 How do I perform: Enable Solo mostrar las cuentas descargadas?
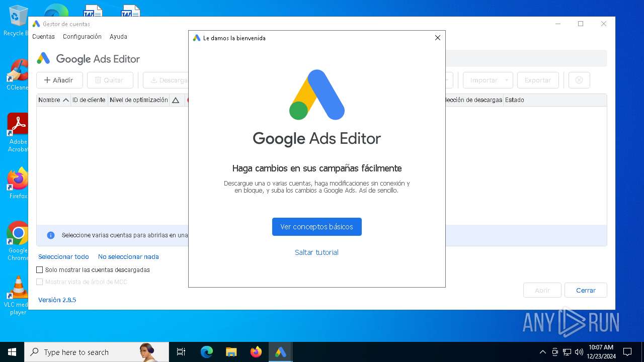click(x=40, y=270)
